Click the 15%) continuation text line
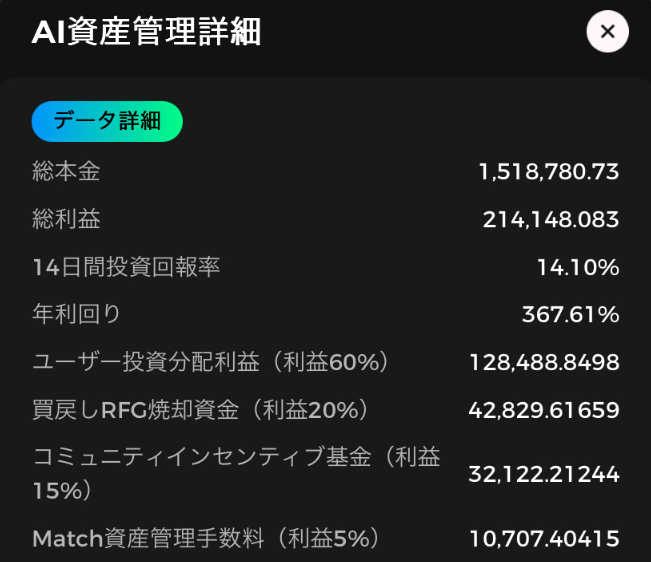This screenshot has height=562, width=651. pos(62,491)
